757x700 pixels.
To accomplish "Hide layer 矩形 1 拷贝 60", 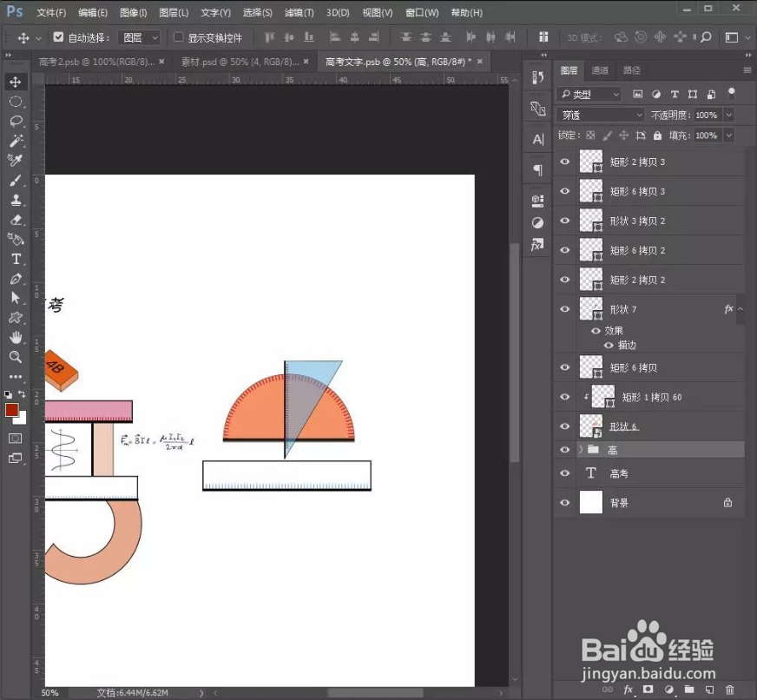I will pyautogui.click(x=565, y=397).
